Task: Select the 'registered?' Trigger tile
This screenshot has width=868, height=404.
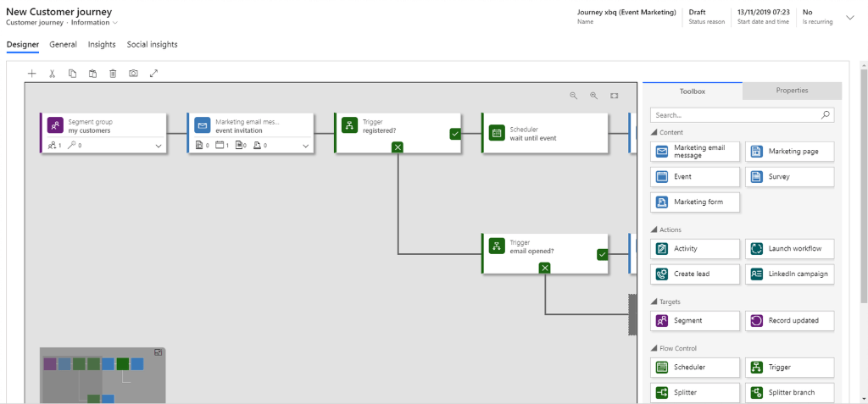Action: click(x=398, y=133)
